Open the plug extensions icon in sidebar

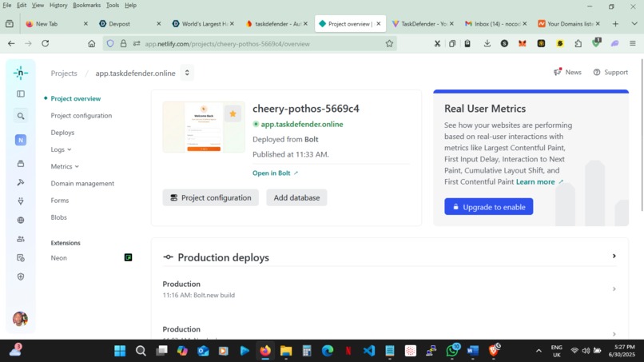point(21,201)
